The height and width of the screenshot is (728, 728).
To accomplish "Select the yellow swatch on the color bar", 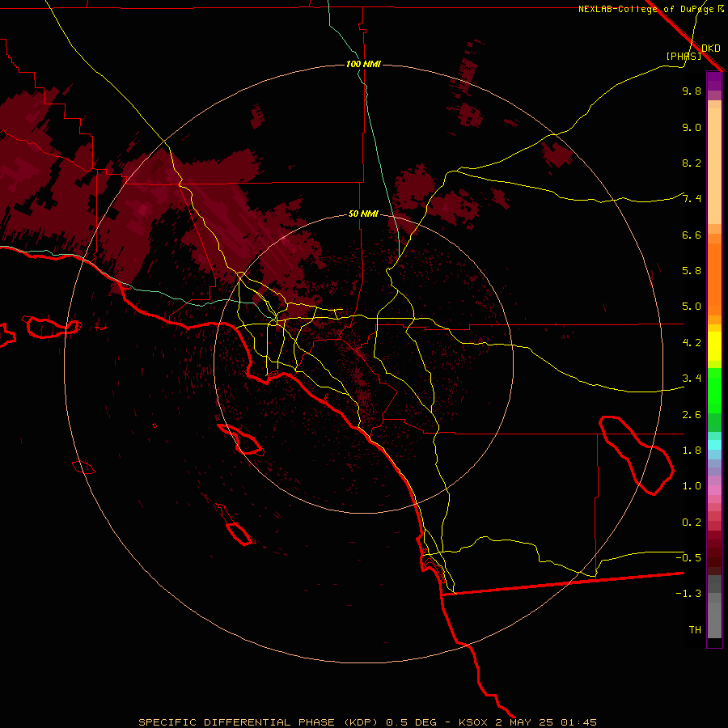I will click(714, 346).
